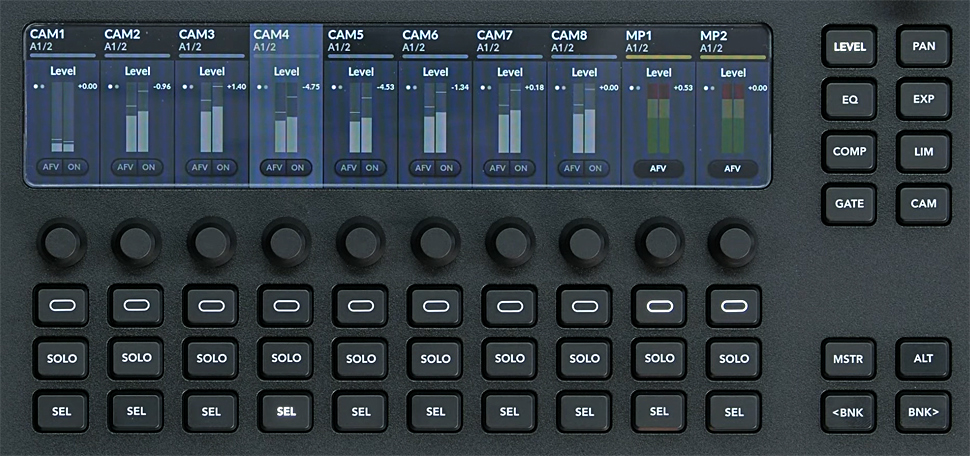Solo the MP2 channel

click(734, 358)
